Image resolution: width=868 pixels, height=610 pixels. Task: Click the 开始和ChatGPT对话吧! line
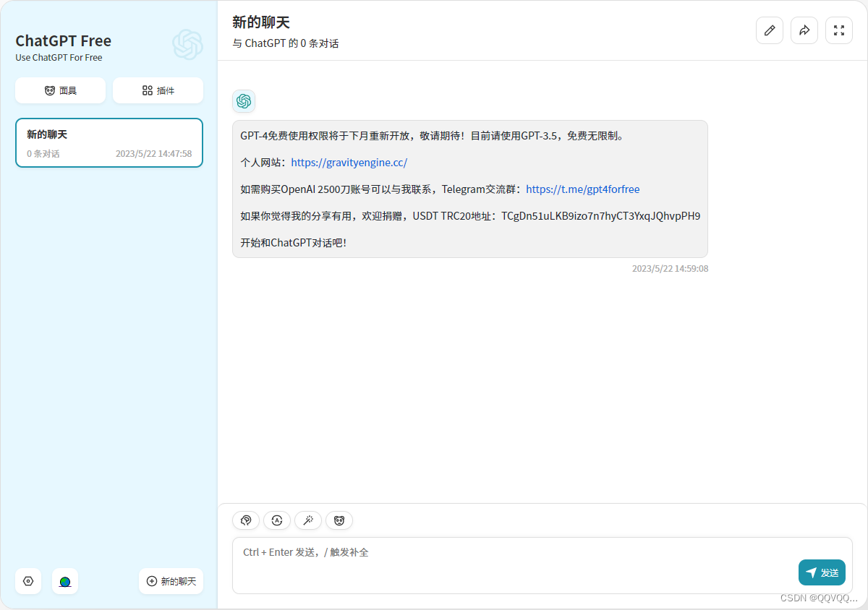coord(294,243)
